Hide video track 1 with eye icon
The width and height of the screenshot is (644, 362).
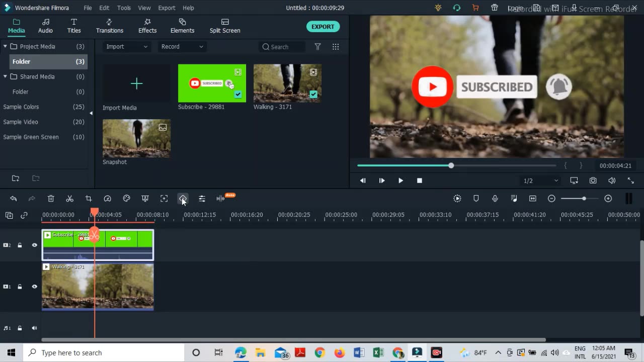pos(35,287)
